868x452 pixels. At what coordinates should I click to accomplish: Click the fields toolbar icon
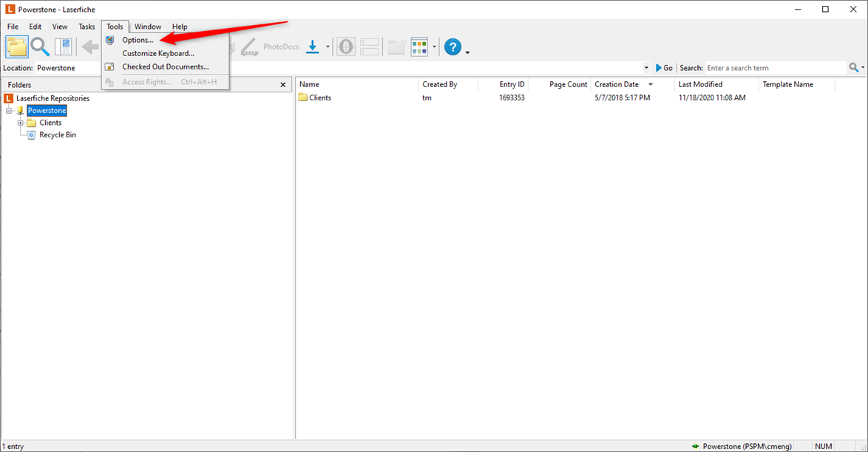point(369,47)
